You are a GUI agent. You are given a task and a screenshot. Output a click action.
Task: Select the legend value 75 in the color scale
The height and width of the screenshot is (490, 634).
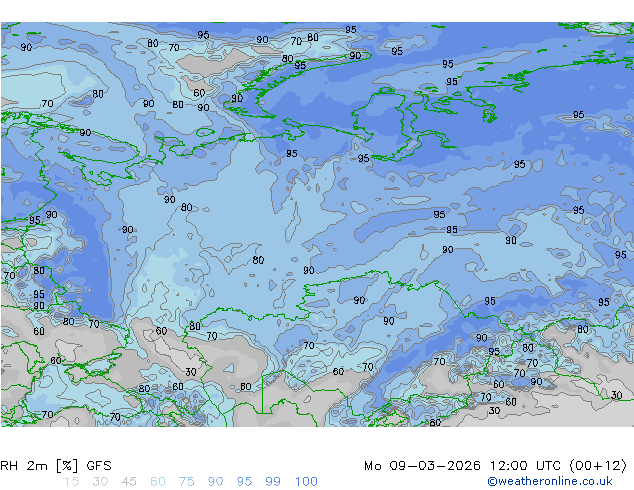186,482
